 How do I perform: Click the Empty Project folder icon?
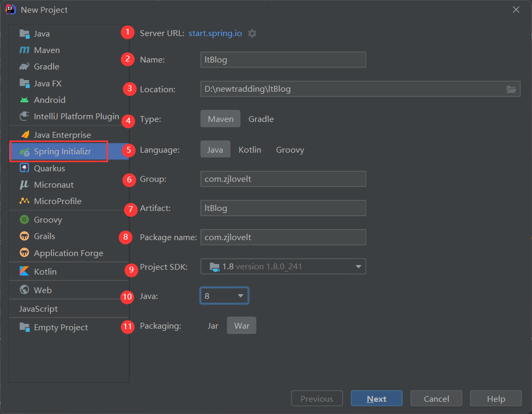tap(24, 327)
